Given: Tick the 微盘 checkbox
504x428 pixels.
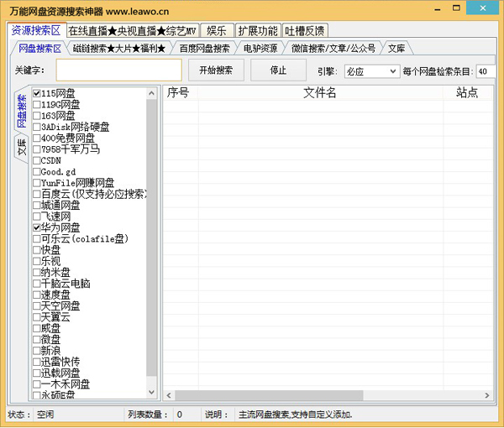Looking at the screenshot, I should pyautogui.click(x=36, y=340).
